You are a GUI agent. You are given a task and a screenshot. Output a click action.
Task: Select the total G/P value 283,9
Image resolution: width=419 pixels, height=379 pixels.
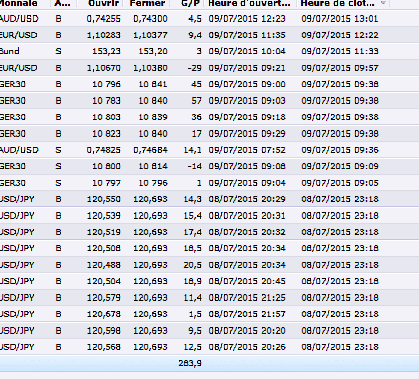click(x=190, y=363)
